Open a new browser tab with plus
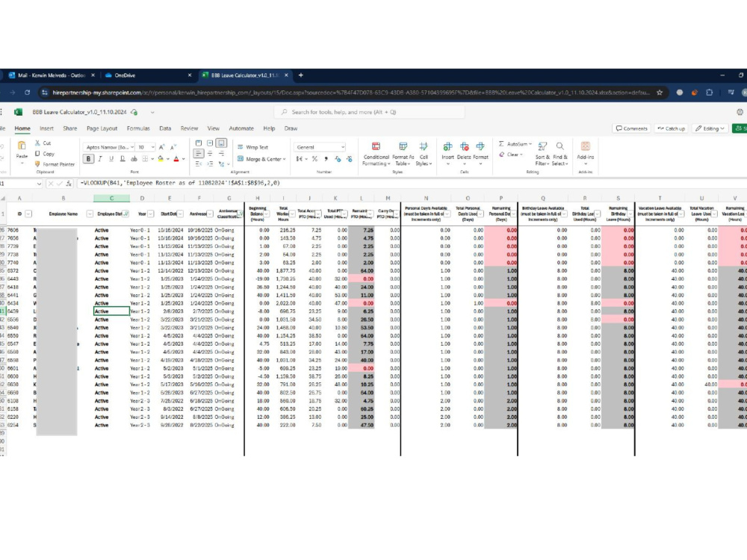The image size is (747, 560). [x=300, y=75]
